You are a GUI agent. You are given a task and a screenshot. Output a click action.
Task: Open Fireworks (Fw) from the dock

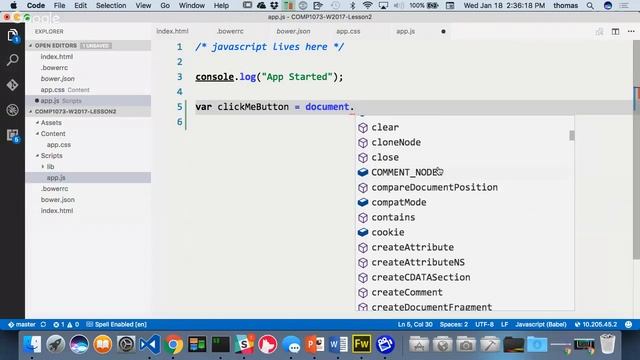click(x=362, y=344)
